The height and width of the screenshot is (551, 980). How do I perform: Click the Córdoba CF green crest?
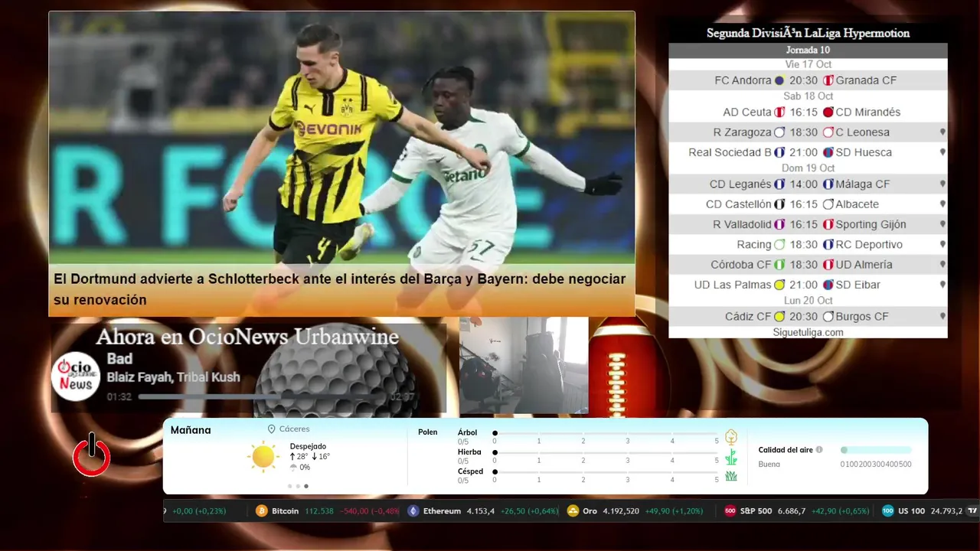pos(779,265)
